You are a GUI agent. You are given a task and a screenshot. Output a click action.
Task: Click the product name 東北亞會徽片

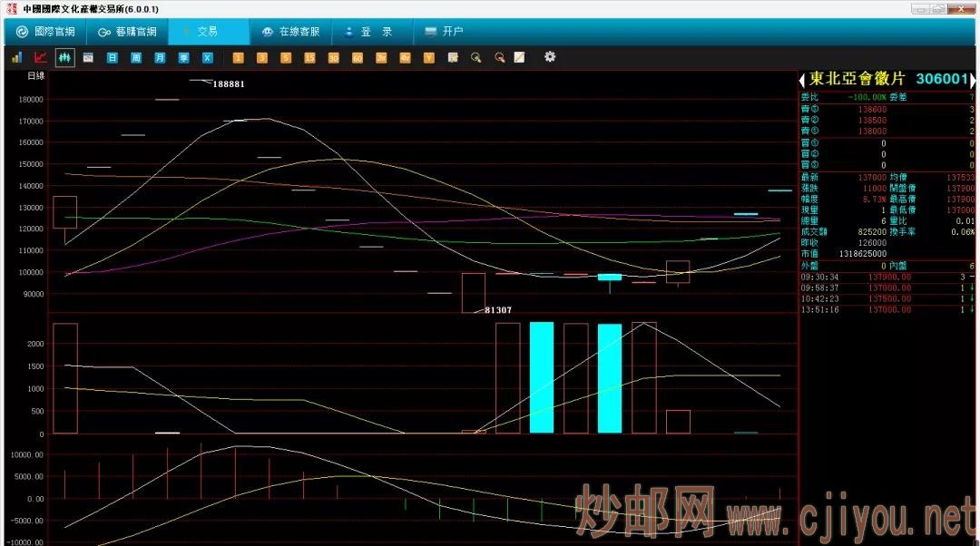coord(857,79)
